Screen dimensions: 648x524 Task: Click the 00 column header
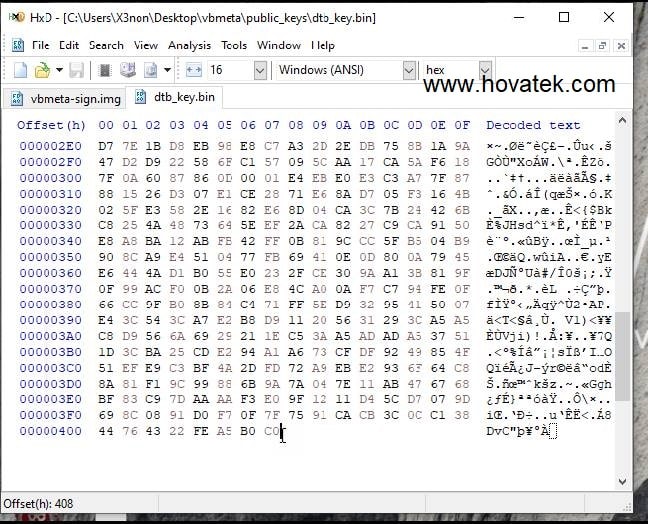(106, 125)
